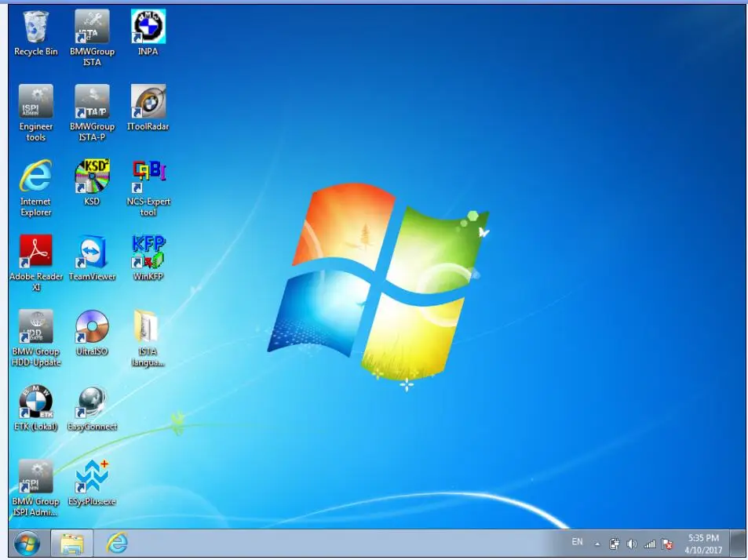
Task: Show hidden tray icons arrow
Action: click(x=597, y=544)
